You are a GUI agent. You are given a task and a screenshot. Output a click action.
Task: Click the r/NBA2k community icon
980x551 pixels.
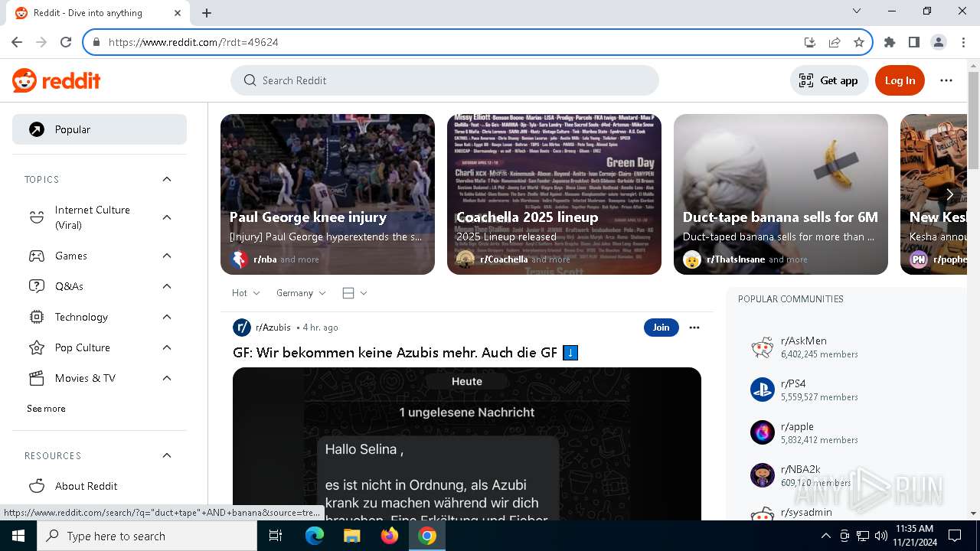[x=763, y=475]
